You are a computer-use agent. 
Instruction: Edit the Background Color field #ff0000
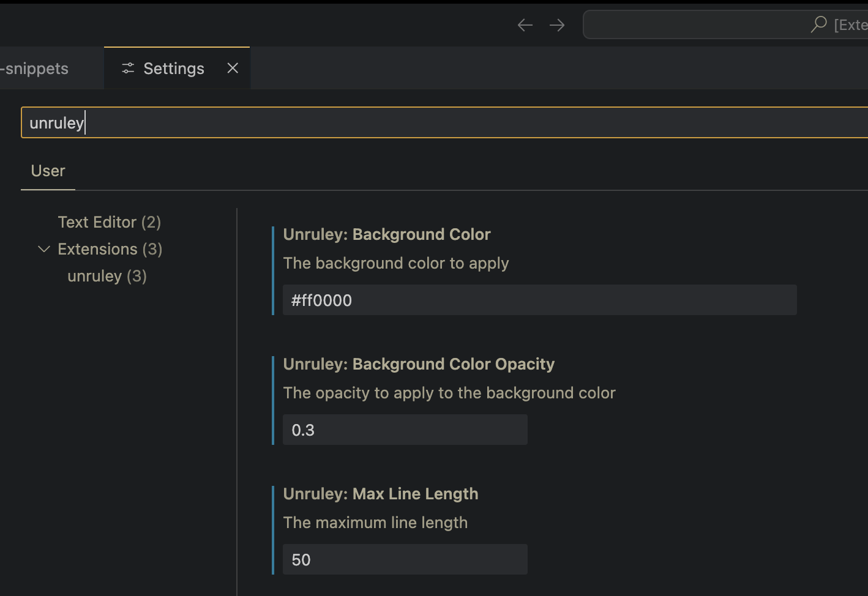click(x=540, y=300)
